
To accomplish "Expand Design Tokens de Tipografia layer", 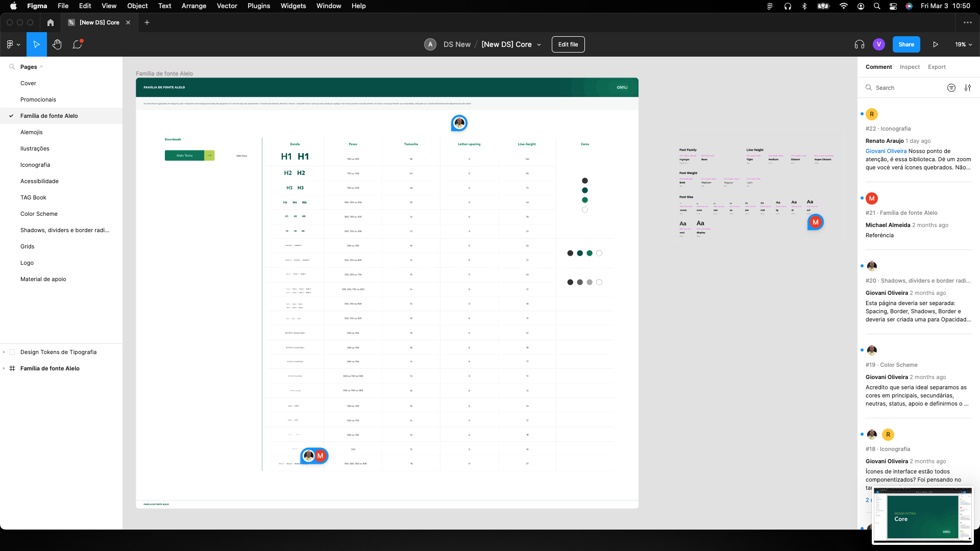I will (x=4, y=352).
